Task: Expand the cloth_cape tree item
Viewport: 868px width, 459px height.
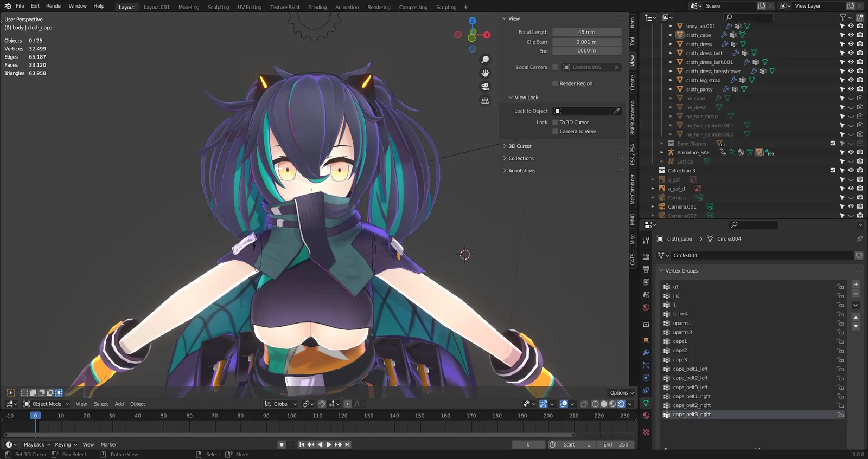Action: 671,35
